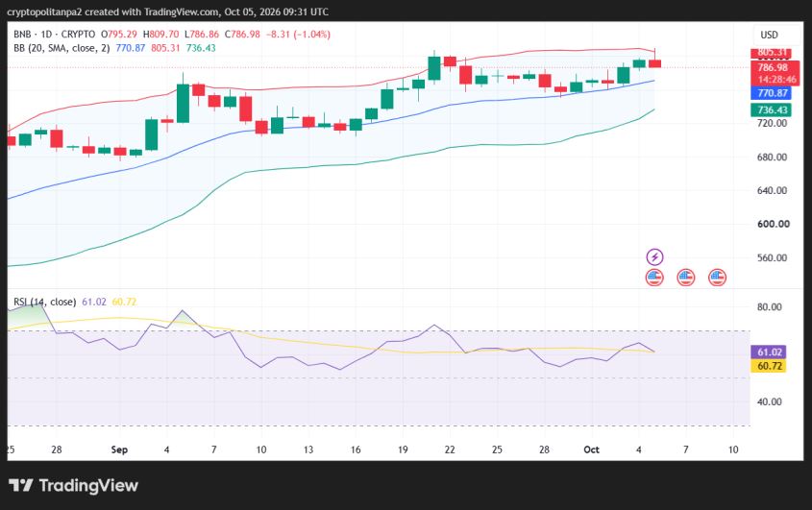This screenshot has height=510, width=812.
Task: Click the Sep date on time axis
Action: coord(119,449)
